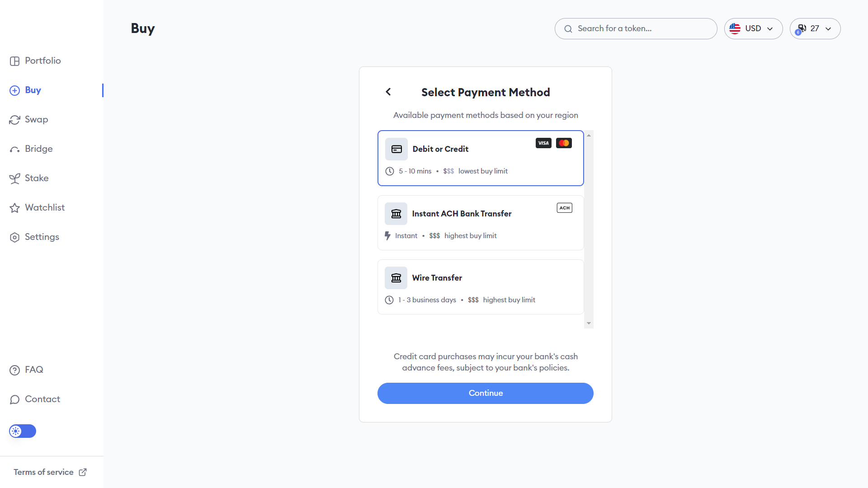Select Wire Transfer payment method
Screen dimensions: 868x488
point(481,287)
